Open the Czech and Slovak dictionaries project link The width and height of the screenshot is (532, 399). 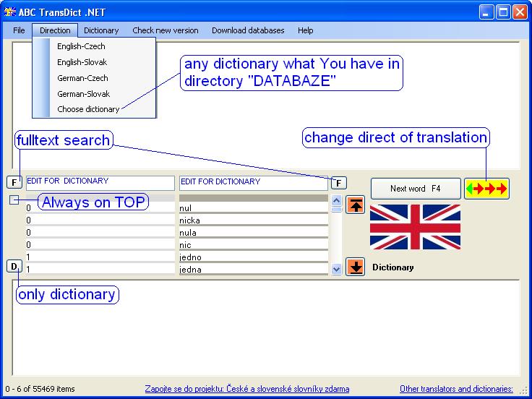tap(247, 389)
